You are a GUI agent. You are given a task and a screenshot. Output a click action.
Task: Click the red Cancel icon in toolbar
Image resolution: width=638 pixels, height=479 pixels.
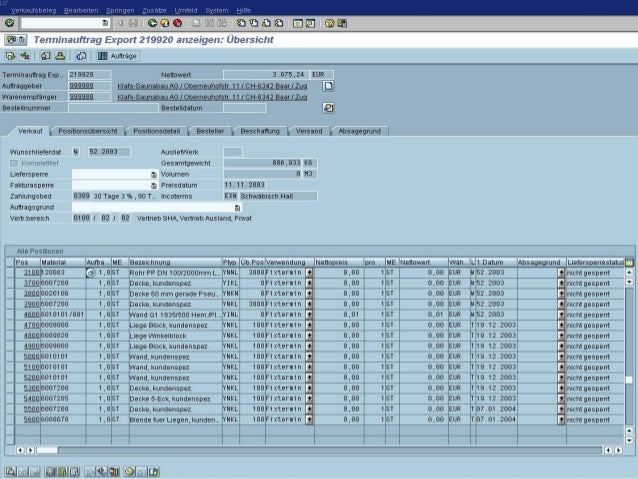[177, 21]
